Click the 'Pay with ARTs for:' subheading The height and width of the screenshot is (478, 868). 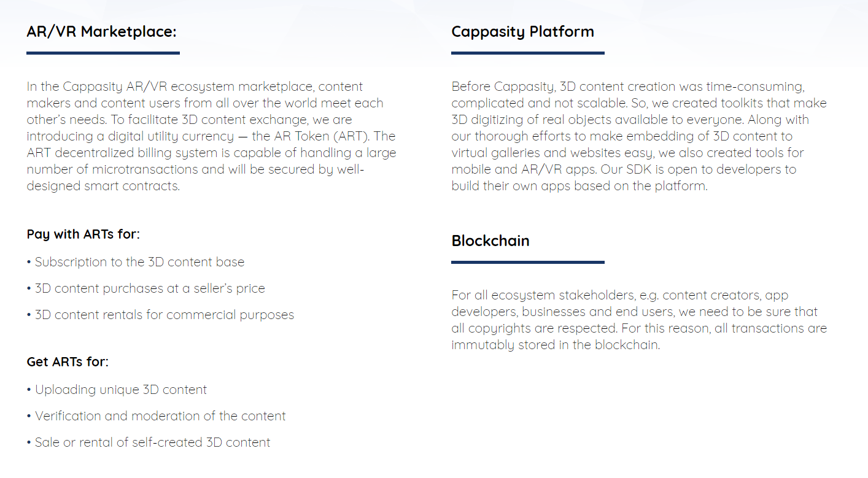(x=83, y=234)
